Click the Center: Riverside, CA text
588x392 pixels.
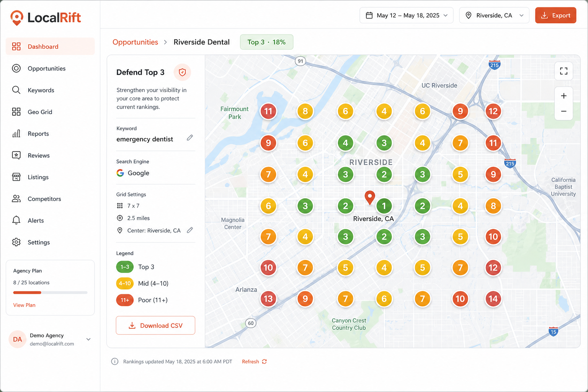(154, 230)
